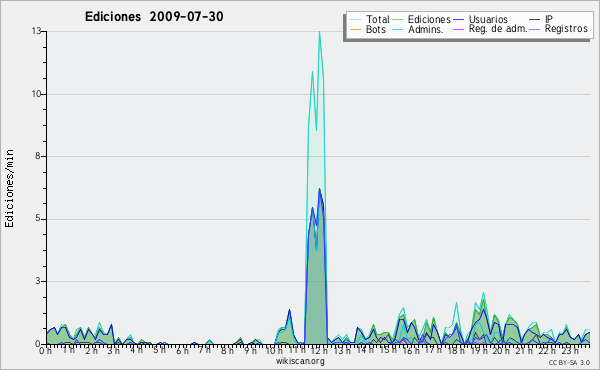Click the 19 h mark on time axis
The height and width of the screenshot is (370, 600).
pos(477,350)
